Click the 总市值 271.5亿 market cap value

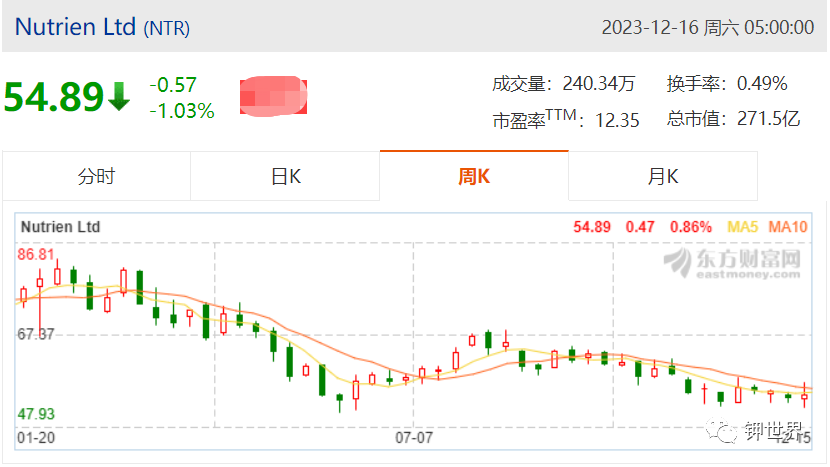733,119
